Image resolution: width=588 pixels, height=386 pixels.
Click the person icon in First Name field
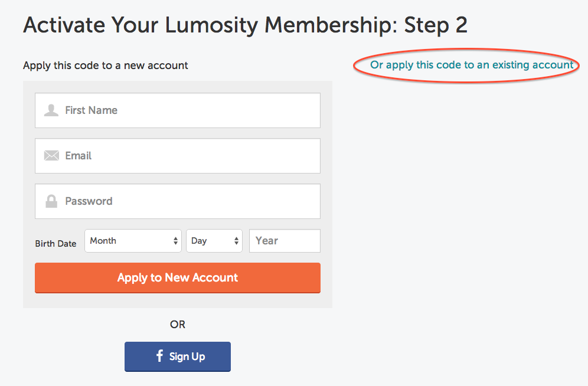(51, 110)
